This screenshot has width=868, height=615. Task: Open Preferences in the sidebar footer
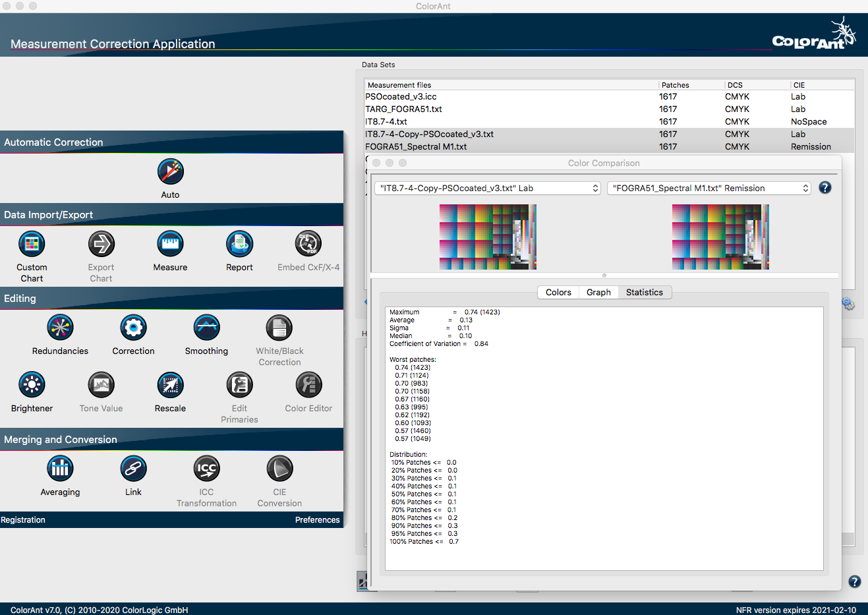(318, 520)
